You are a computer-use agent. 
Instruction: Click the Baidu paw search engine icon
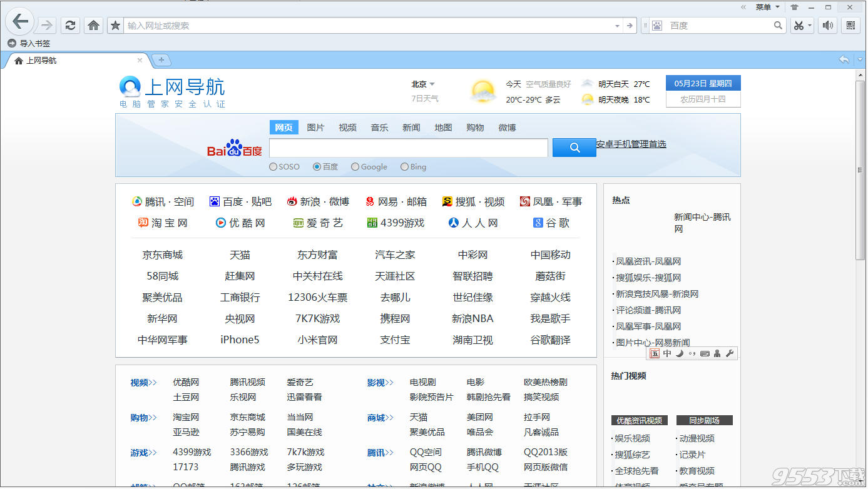pos(657,26)
